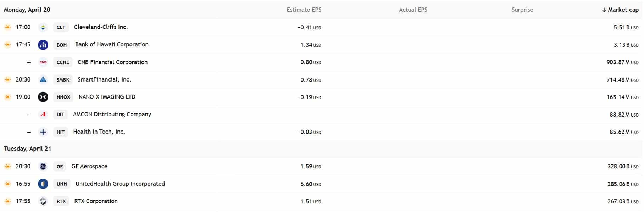Click the GE Aerospace logo icon

pyautogui.click(x=43, y=166)
